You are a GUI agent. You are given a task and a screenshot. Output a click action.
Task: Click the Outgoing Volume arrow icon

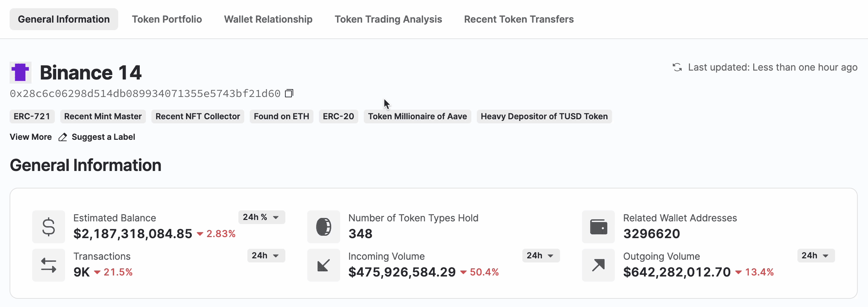(x=598, y=265)
